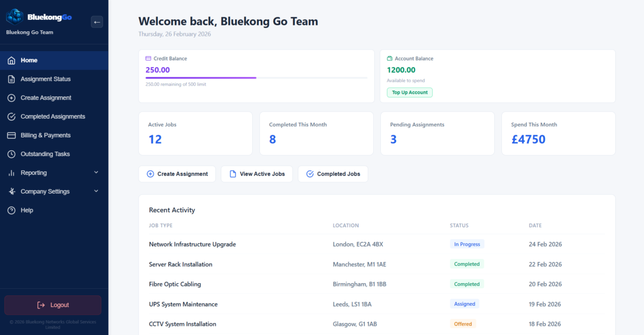Log out using the Logout button
644x335 pixels.
(53, 305)
